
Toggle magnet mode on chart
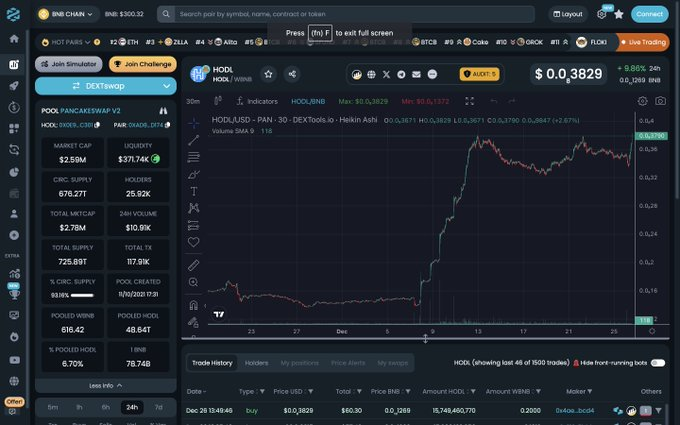coord(193,305)
